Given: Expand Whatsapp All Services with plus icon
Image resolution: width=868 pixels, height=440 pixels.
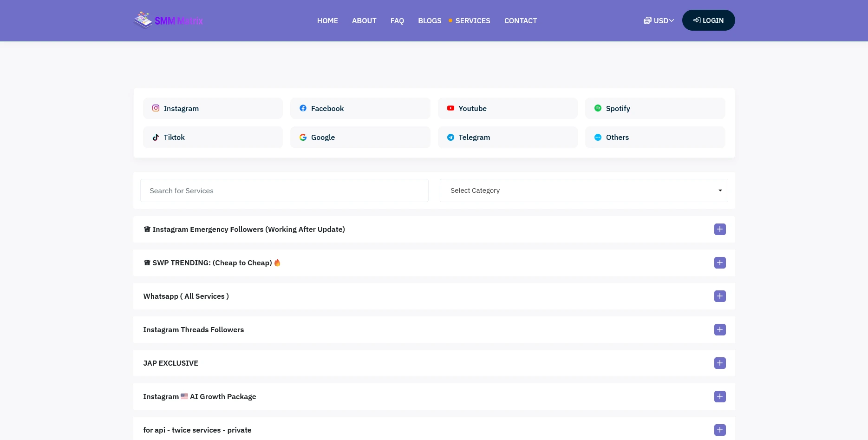Looking at the screenshot, I should click(720, 296).
